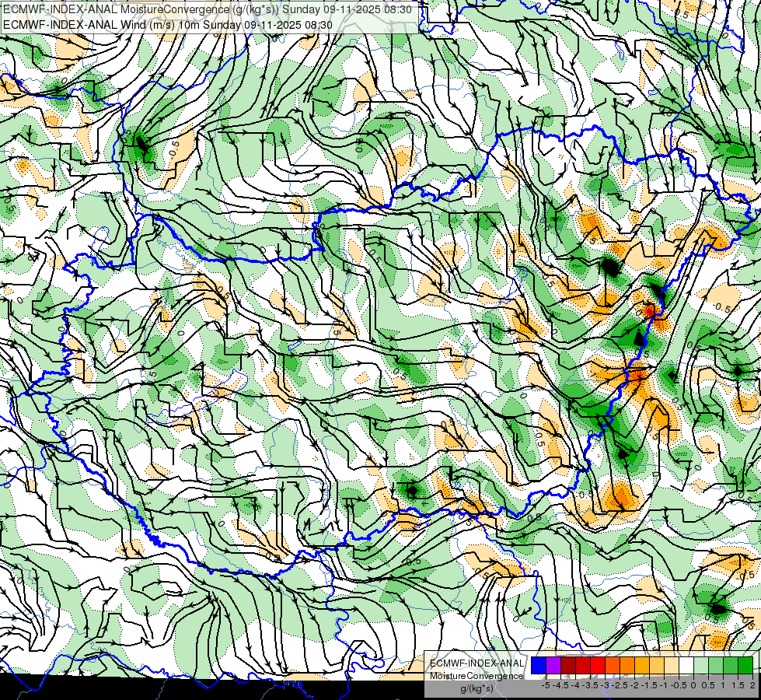Pick the pale peach swatch left of -0.5
This screenshot has width=761, height=700.
[x=671, y=665]
